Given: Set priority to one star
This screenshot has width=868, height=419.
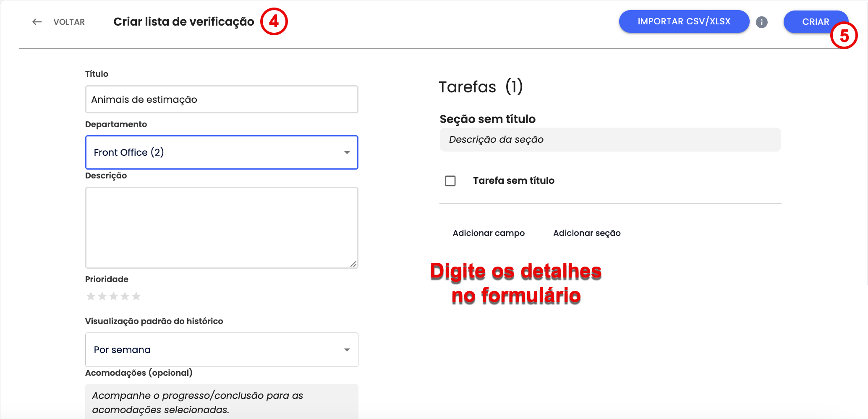Looking at the screenshot, I should [91, 296].
